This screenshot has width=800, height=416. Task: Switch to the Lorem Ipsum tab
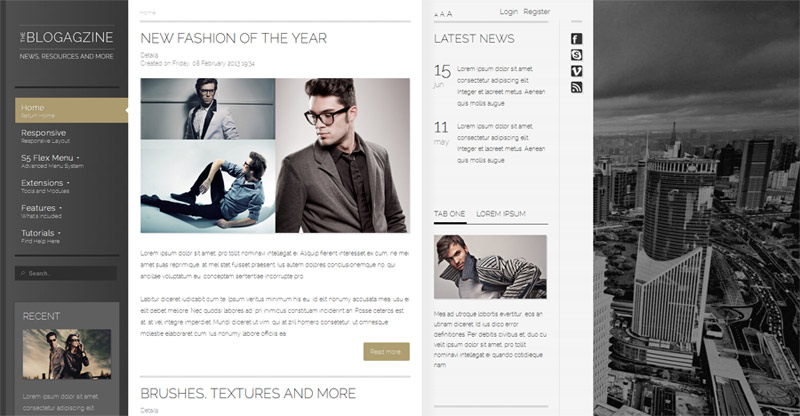[x=501, y=214]
